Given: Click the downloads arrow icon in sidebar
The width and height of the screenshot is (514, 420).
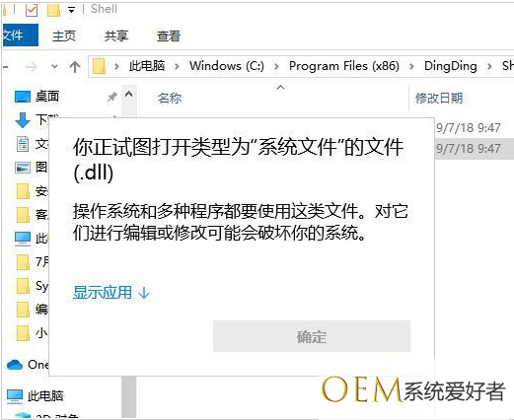Looking at the screenshot, I should (23, 120).
